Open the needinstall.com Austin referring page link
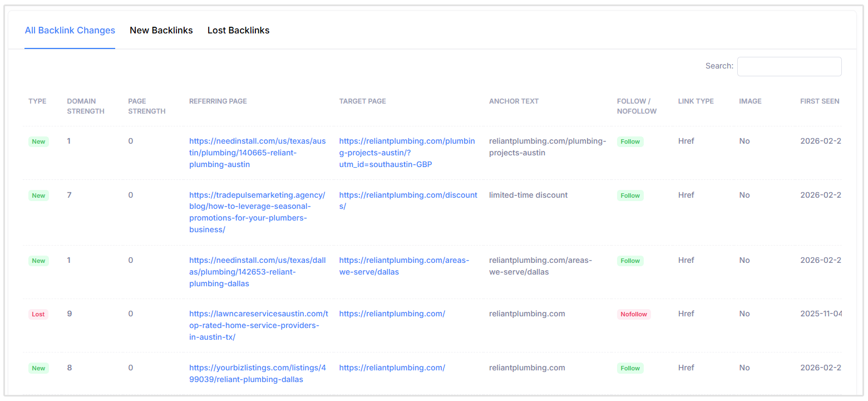868x401 pixels. pyautogui.click(x=257, y=152)
